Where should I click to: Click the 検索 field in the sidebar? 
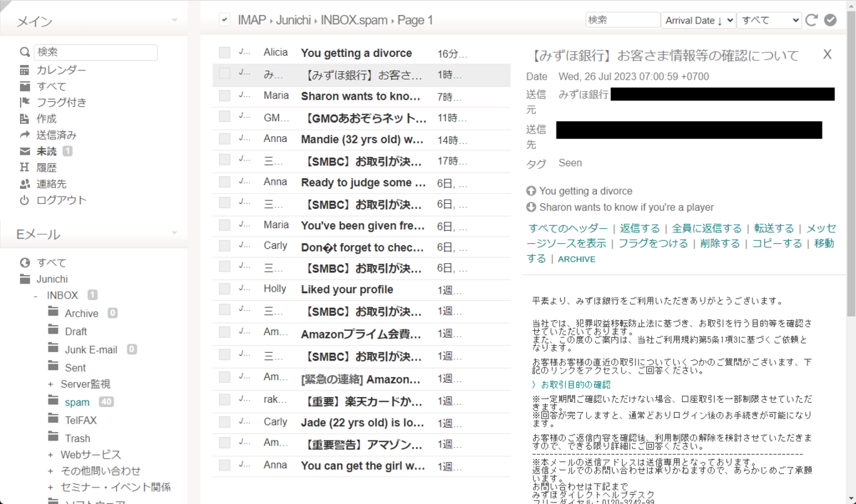coord(96,52)
